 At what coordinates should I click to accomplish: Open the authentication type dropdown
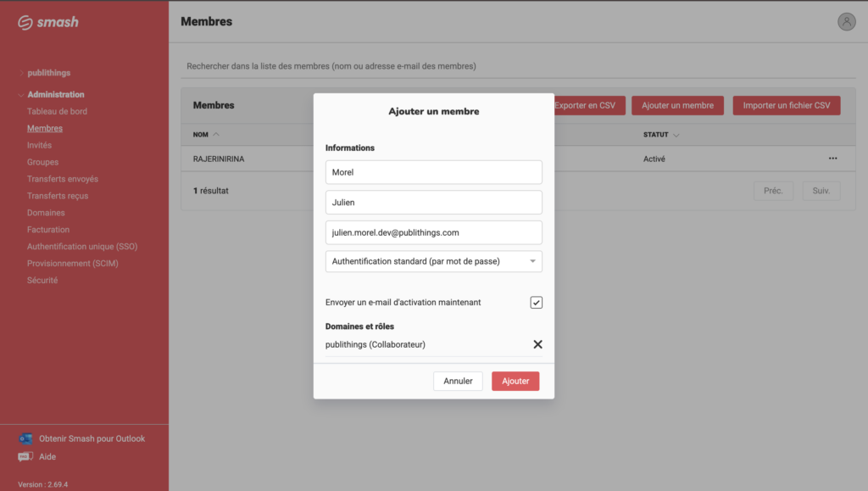point(433,261)
